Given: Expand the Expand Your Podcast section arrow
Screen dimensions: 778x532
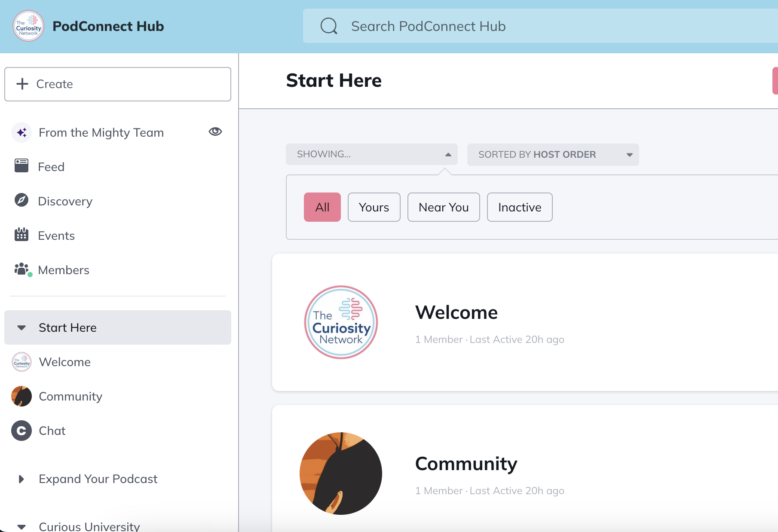Looking at the screenshot, I should click(21, 479).
